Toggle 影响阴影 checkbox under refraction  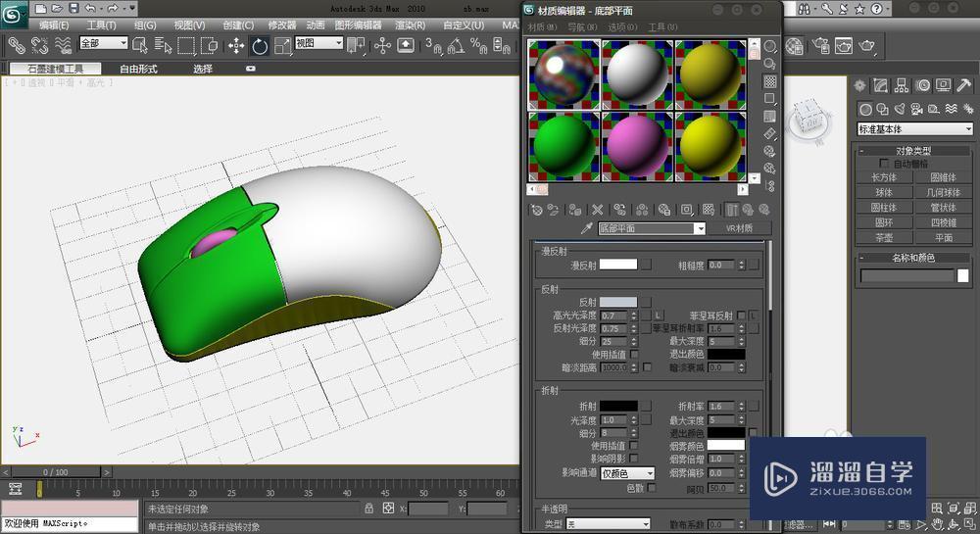coord(634,459)
